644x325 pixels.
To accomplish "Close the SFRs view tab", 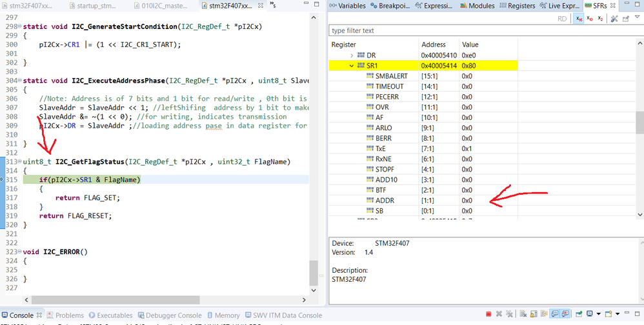I will 612,6.
